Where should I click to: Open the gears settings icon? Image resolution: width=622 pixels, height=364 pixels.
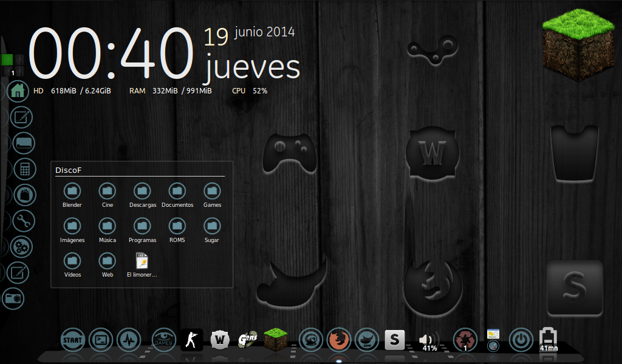[x=21, y=247]
